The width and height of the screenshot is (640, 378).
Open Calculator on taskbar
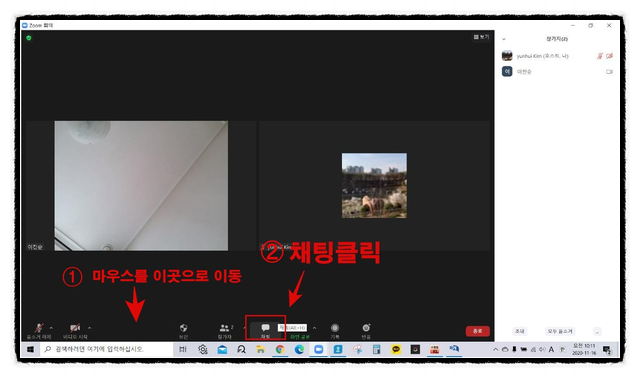377,349
